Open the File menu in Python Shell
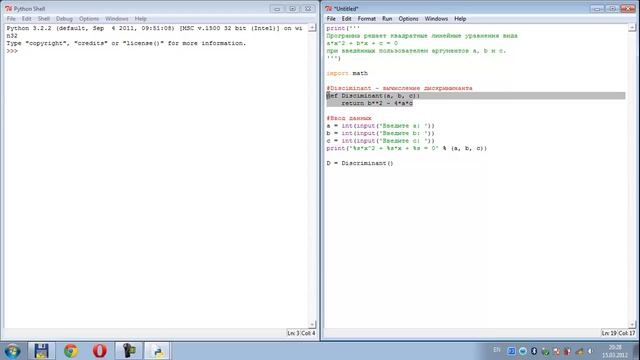Screen dimensions: 640x360 point(11,19)
